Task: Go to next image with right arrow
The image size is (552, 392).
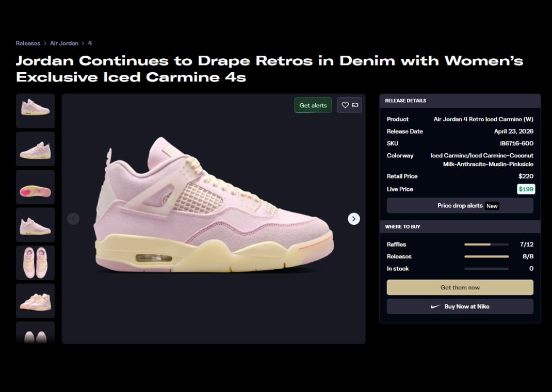Action: coord(353,219)
